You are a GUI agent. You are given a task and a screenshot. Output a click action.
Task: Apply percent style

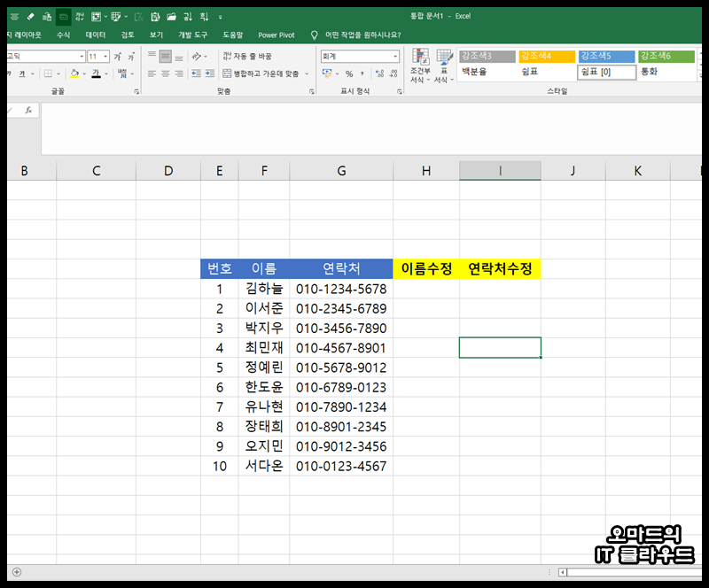pos(349,73)
